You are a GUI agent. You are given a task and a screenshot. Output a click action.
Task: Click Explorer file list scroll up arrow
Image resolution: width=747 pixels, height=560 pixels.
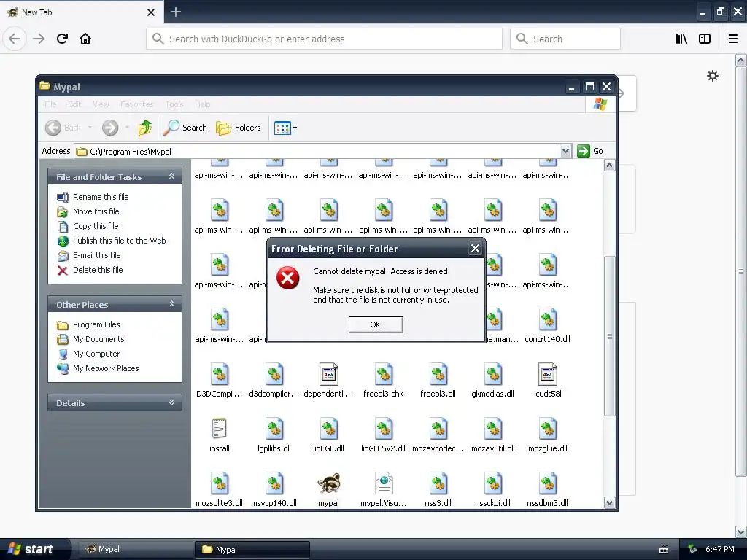pyautogui.click(x=609, y=166)
